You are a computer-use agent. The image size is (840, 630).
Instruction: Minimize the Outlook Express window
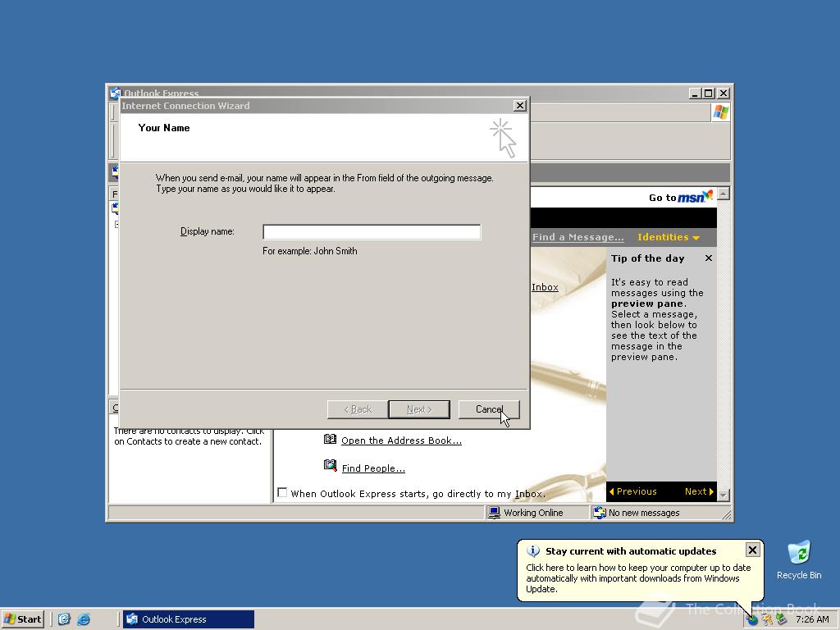[695, 94]
